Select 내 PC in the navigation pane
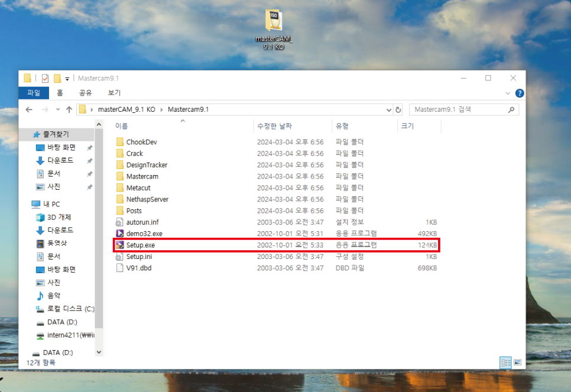This screenshot has height=392, width=571. [x=51, y=204]
